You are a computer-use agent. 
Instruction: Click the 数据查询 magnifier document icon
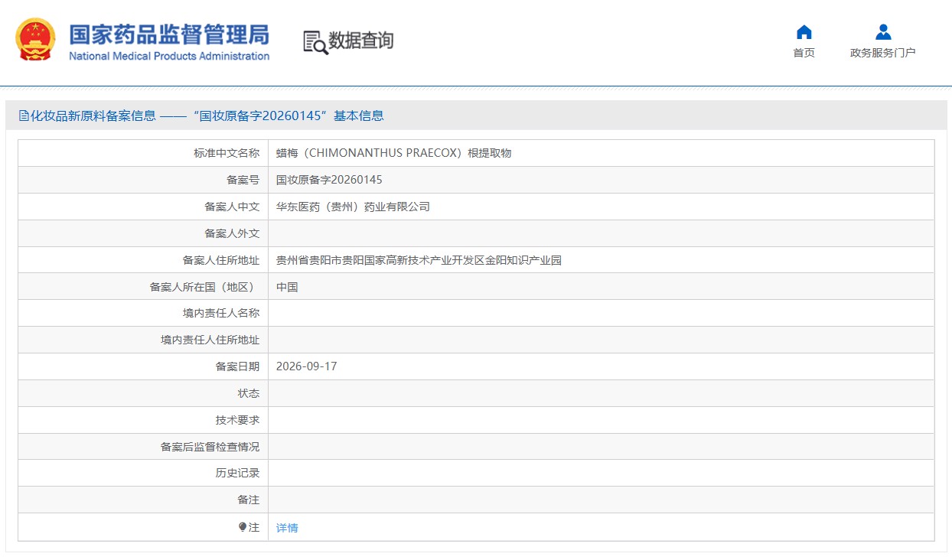coord(315,42)
